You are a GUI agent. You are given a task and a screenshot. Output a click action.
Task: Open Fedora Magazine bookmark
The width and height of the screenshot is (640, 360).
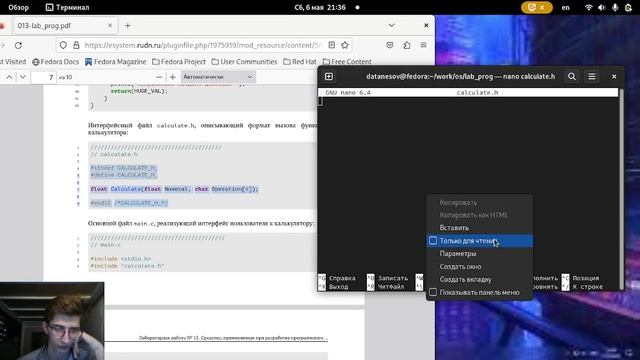(x=116, y=62)
